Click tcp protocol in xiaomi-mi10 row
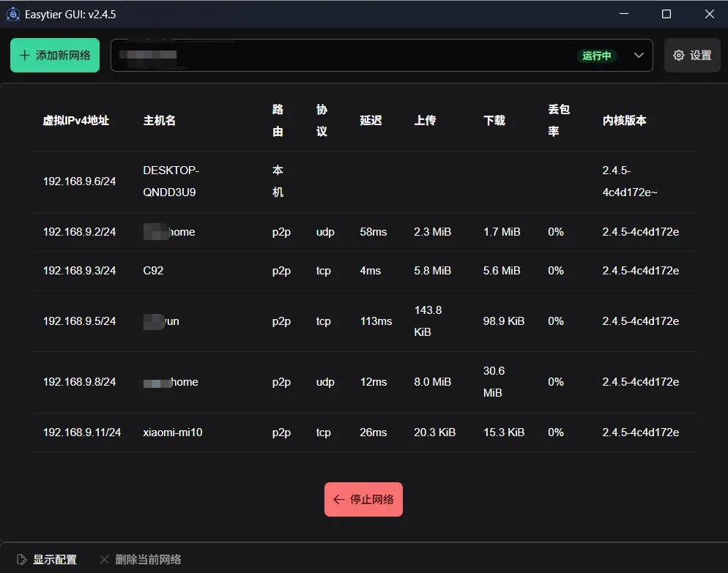This screenshot has width=728, height=573. click(323, 432)
